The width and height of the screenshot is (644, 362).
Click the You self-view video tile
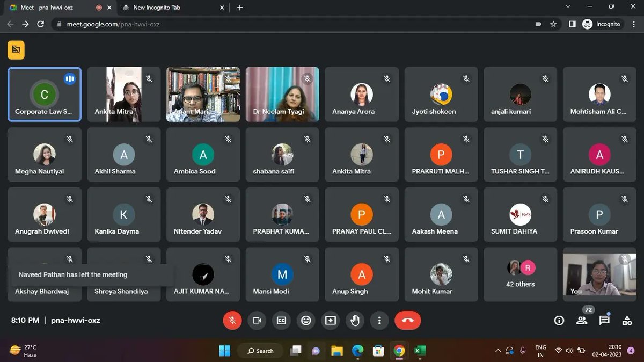[599, 274]
